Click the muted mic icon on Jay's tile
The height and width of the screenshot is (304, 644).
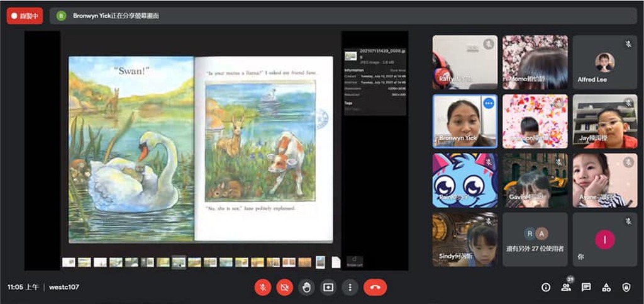coord(628,103)
